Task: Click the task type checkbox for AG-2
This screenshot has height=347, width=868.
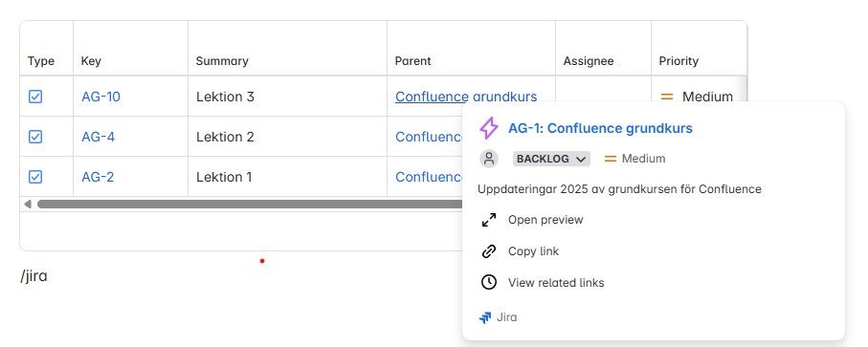Action: pos(35,177)
